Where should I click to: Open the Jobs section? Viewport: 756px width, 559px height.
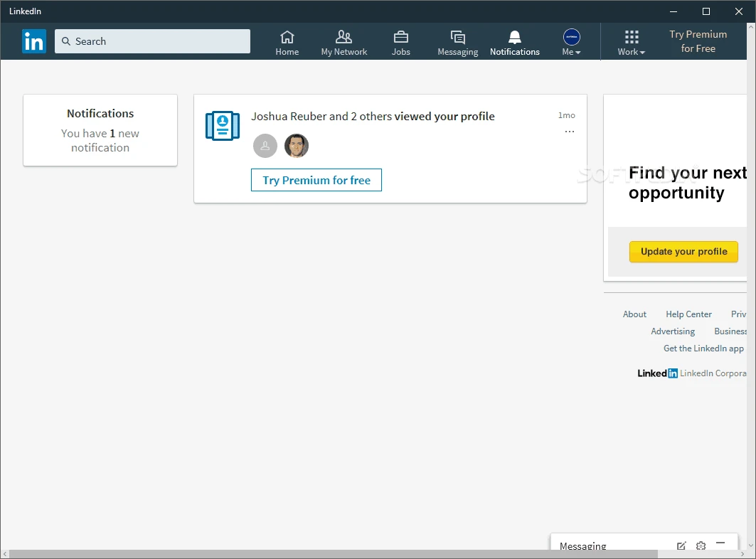coord(400,43)
